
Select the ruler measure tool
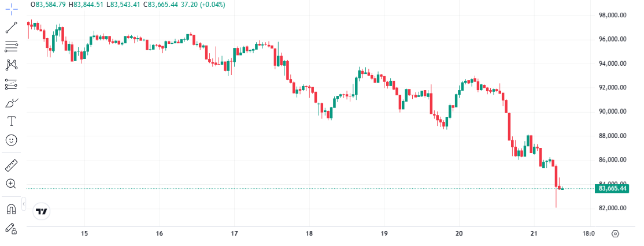pos(12,165)
